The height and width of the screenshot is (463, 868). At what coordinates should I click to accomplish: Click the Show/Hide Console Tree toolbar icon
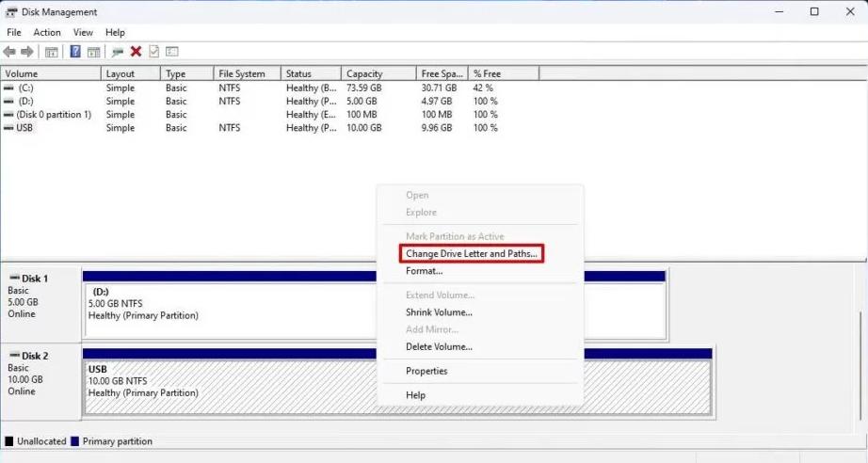(52, 52)
